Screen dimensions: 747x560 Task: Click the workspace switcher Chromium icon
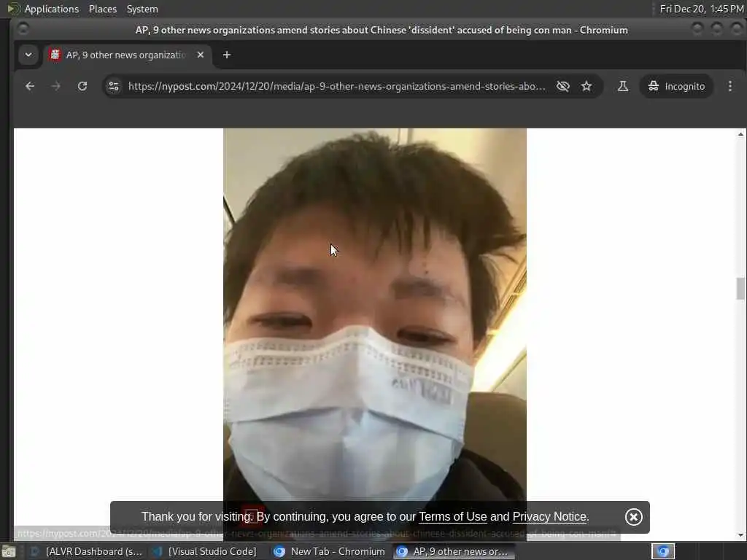pyautogui.click(x=663, y=551)
